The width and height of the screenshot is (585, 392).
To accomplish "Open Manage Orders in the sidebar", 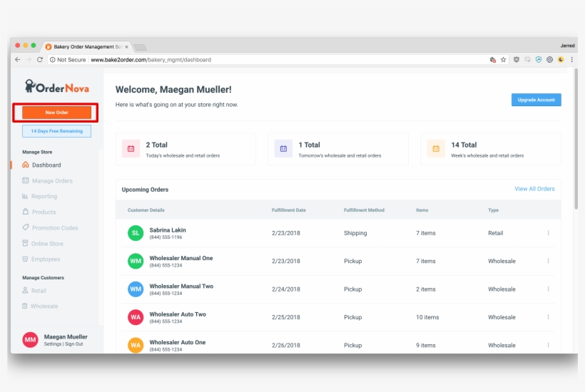I will [52, 181].
